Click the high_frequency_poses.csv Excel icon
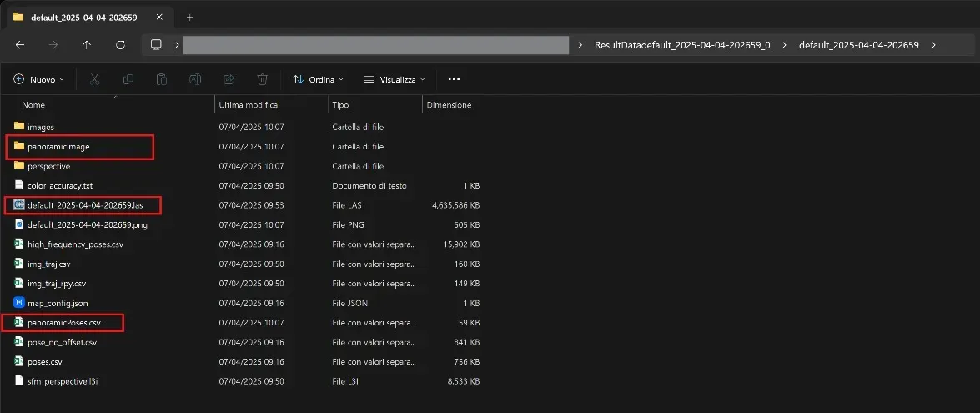Screen dimensions: 980x413 pos(18,244)
